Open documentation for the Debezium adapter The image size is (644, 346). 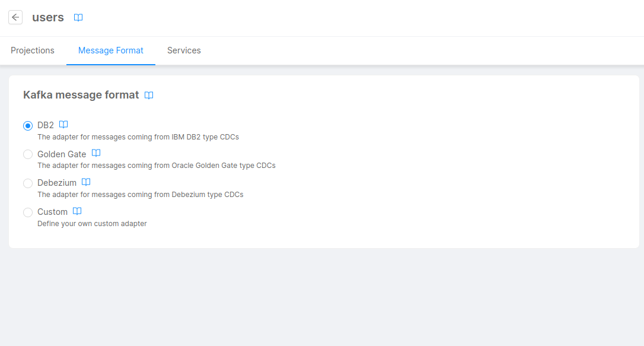[x=86, y=182]
